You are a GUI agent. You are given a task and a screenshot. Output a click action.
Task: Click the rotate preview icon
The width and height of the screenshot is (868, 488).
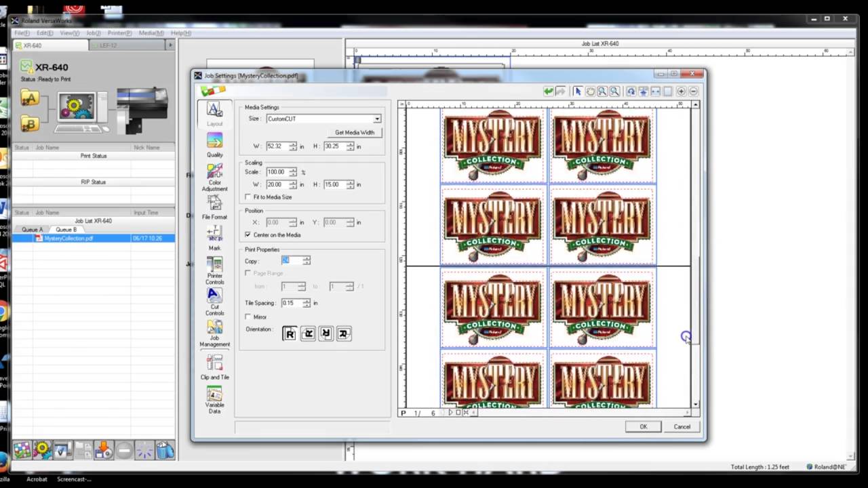(631, 91)
